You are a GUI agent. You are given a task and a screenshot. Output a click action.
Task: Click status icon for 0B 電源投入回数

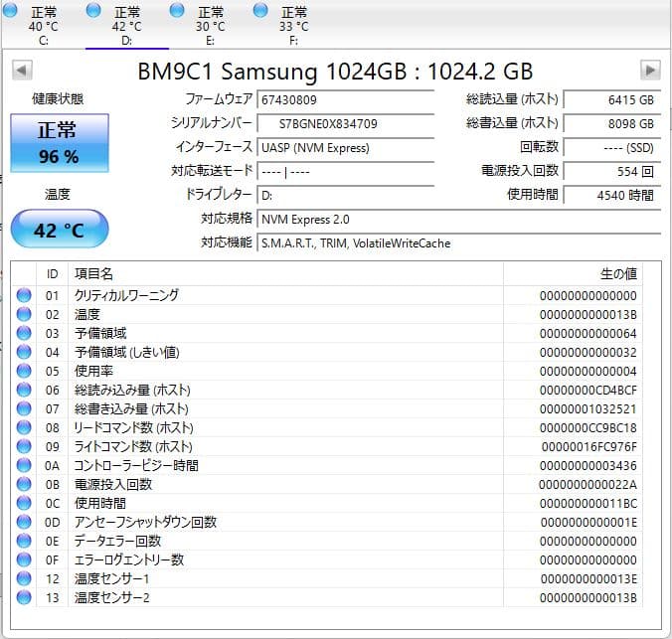tap(24, 484)
